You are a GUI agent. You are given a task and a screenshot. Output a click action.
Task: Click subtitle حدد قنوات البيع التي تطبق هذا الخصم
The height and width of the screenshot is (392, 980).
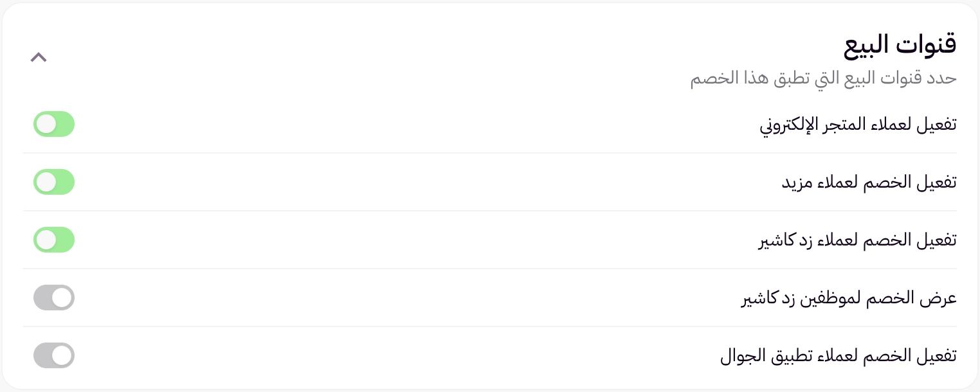click(824, 79)
